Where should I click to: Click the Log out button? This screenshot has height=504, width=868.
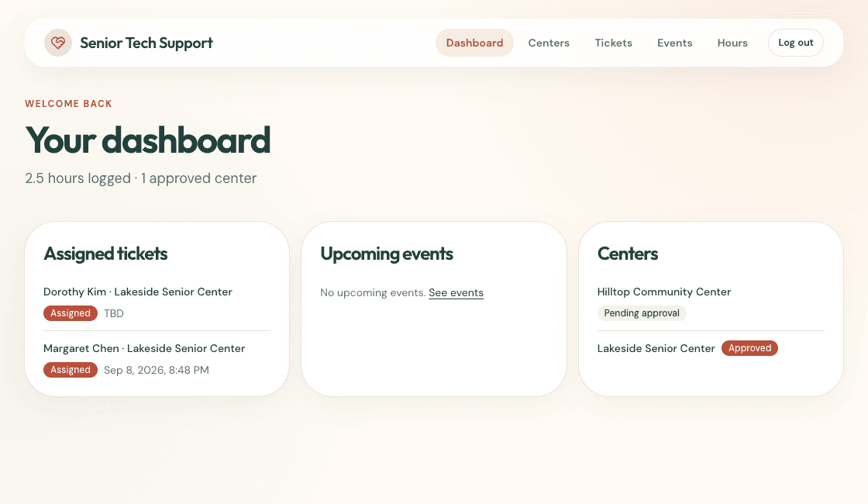point(795,43)
